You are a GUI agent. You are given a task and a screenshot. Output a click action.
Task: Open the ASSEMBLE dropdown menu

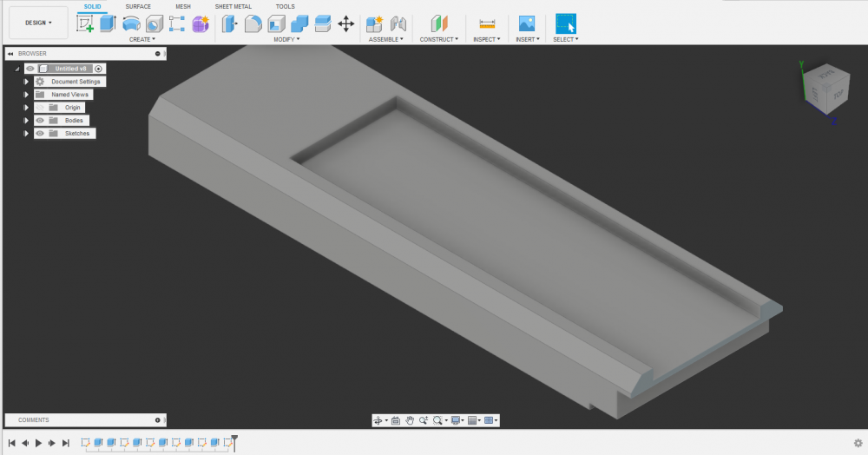point(386,39)
